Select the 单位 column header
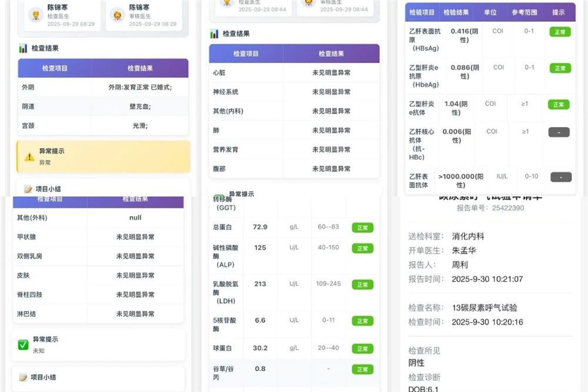This screenshot has width=588, height=392. [x=490, y=12]
